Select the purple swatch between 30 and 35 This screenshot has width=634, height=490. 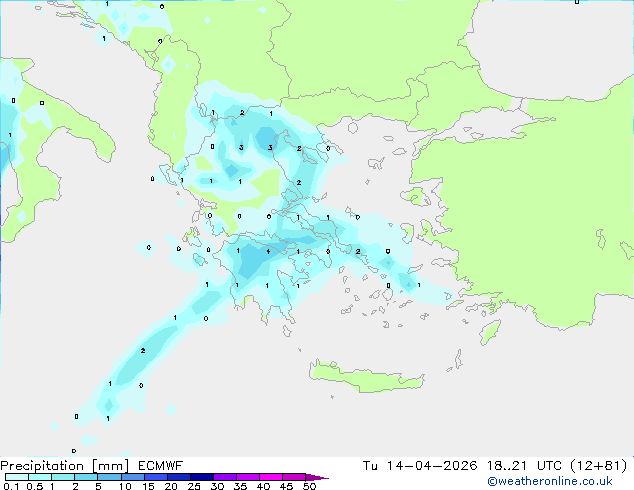click(x=225, y=477)
